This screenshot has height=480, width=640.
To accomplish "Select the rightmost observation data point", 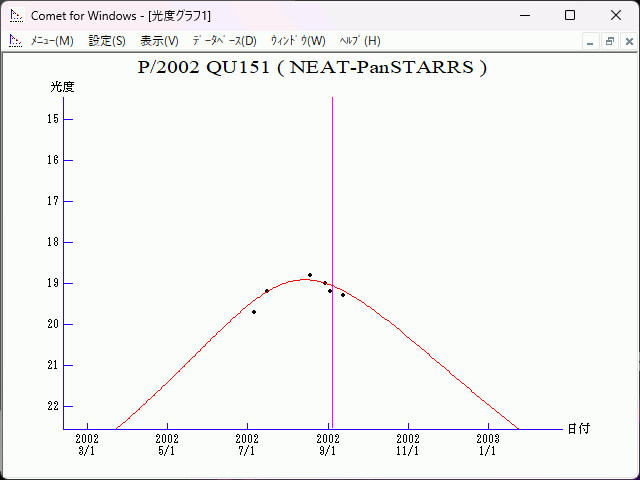I will 343,295.
